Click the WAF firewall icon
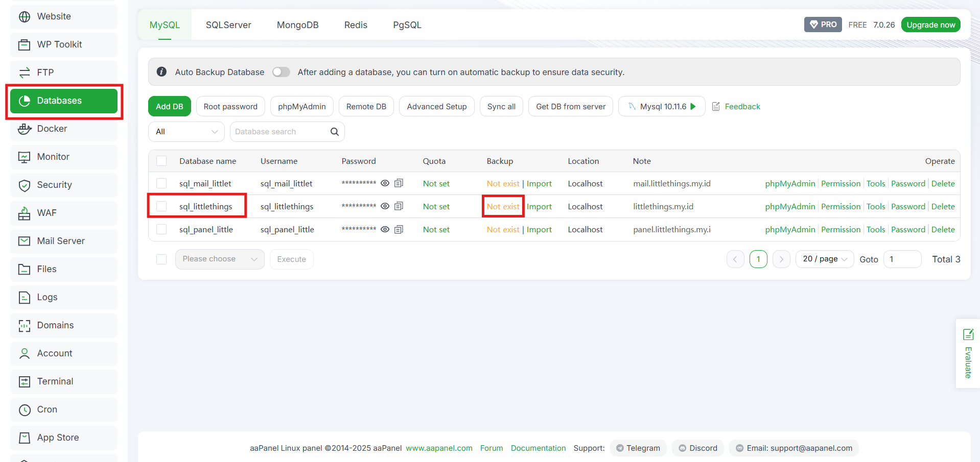 [25, 213]
